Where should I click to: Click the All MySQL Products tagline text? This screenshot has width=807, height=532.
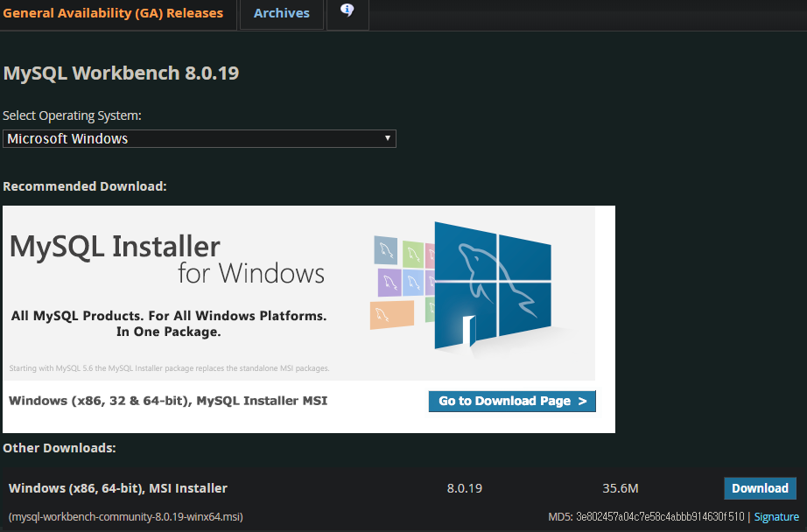(169, 324)
